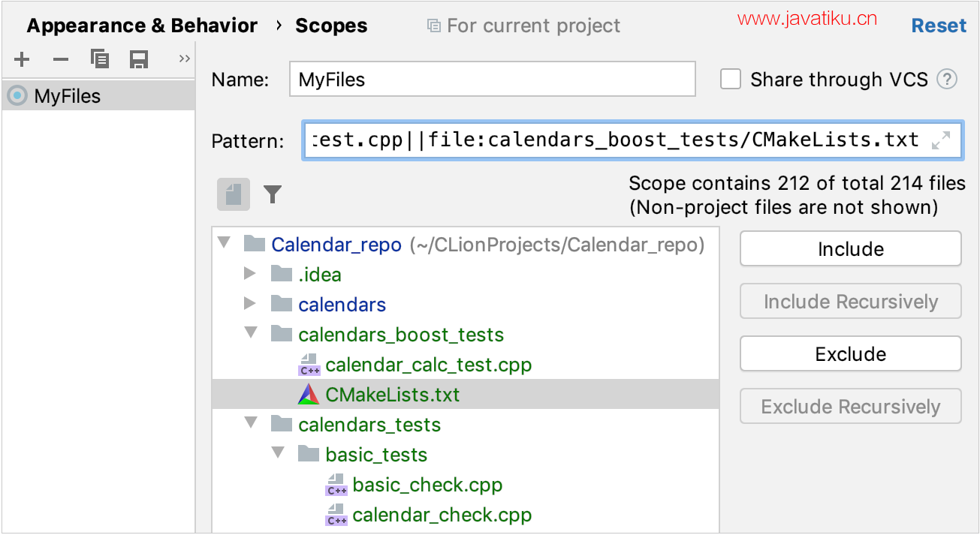
Task: Select calendar_check.cpp file
Action: click(x=466, y=515)
